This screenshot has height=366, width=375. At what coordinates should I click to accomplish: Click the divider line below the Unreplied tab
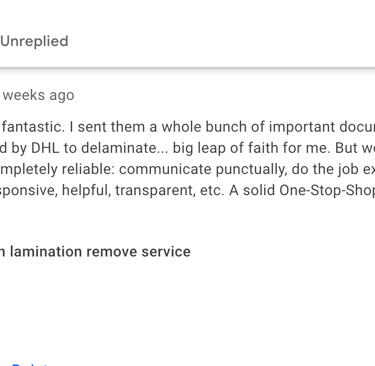click(187, 68)
